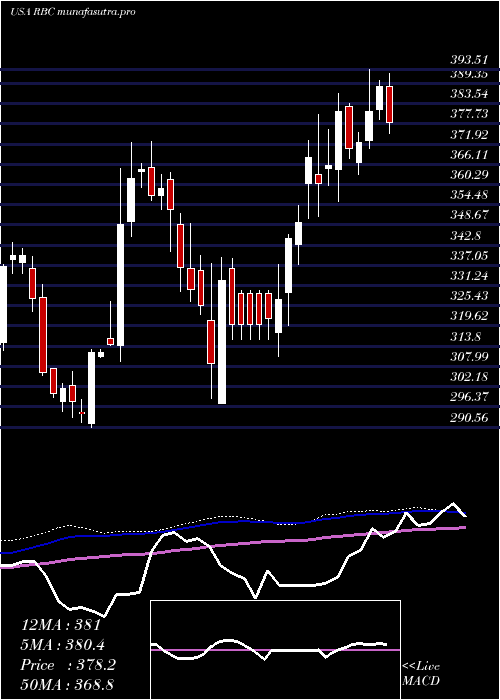
Task: Click the 342.8 price label
Action: point(465,235)
